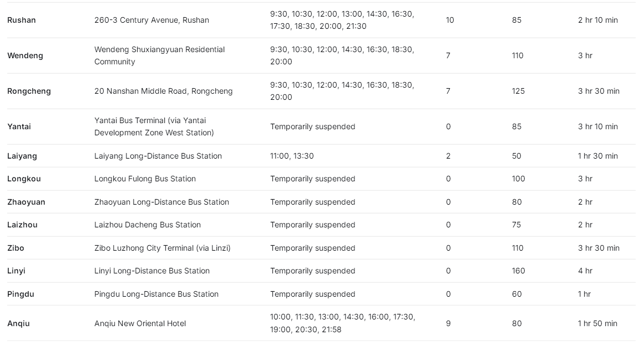
Task: Select Rushan departure times list
Action: (342, 20)
